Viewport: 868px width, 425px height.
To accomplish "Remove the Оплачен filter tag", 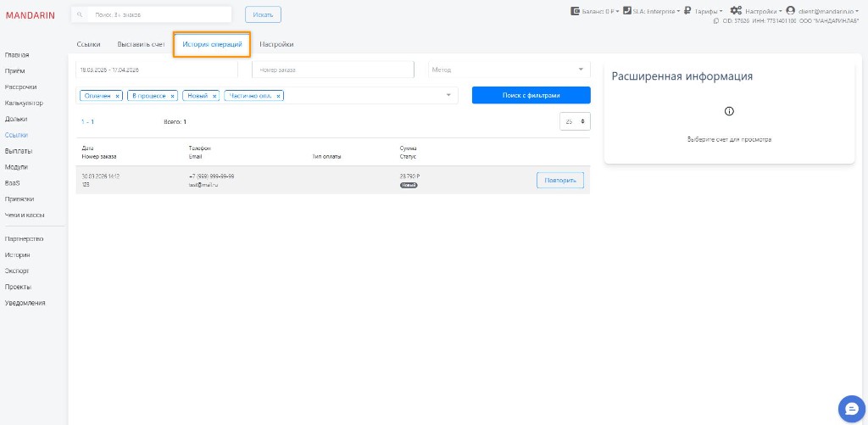I will pyautogui.click(x=118, y=96).
